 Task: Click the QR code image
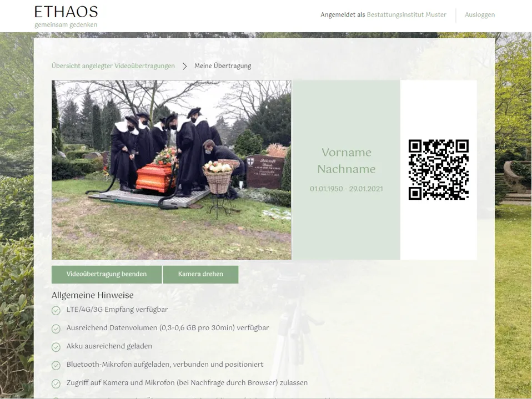click(x=438, y=170)
